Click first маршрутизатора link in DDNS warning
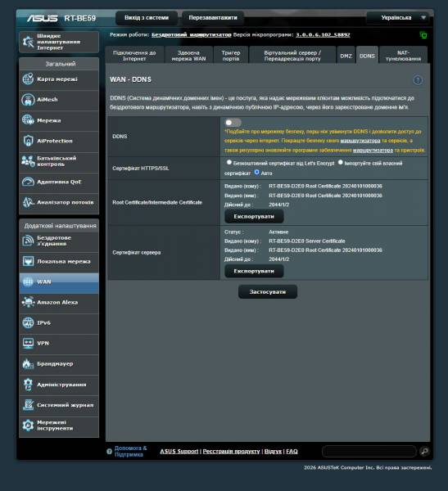Image resolution: width=448 pixels, height=491 pixels. point(360,141)
